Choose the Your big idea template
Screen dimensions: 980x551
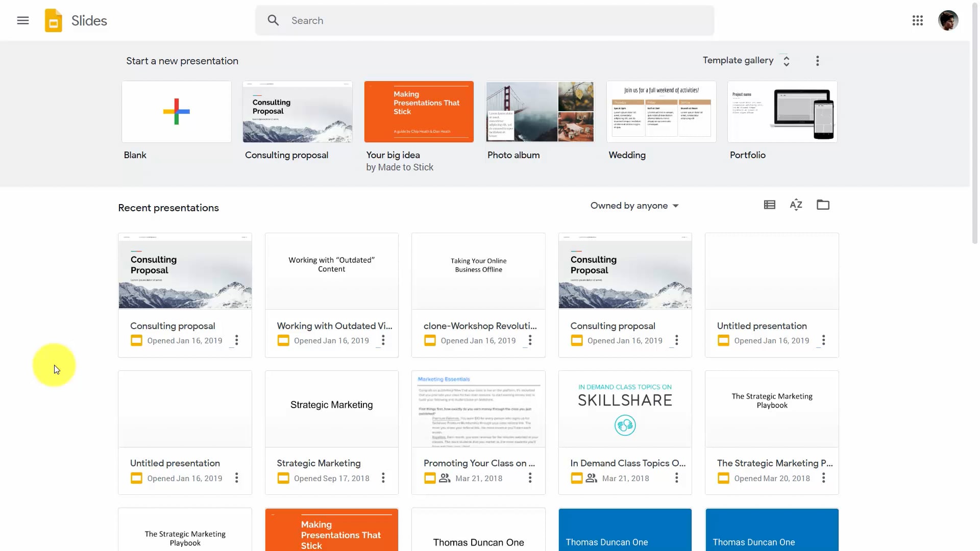click(419, 112)
